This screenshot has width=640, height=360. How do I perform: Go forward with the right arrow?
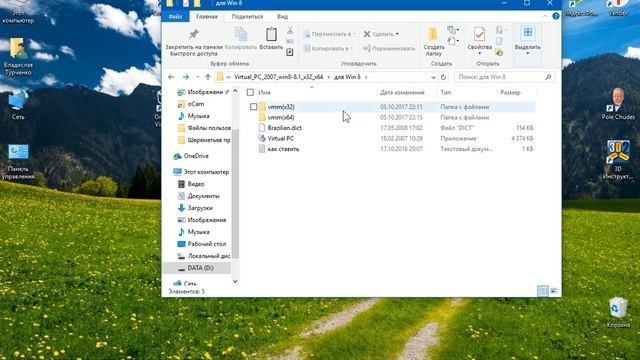coord(186,77)
